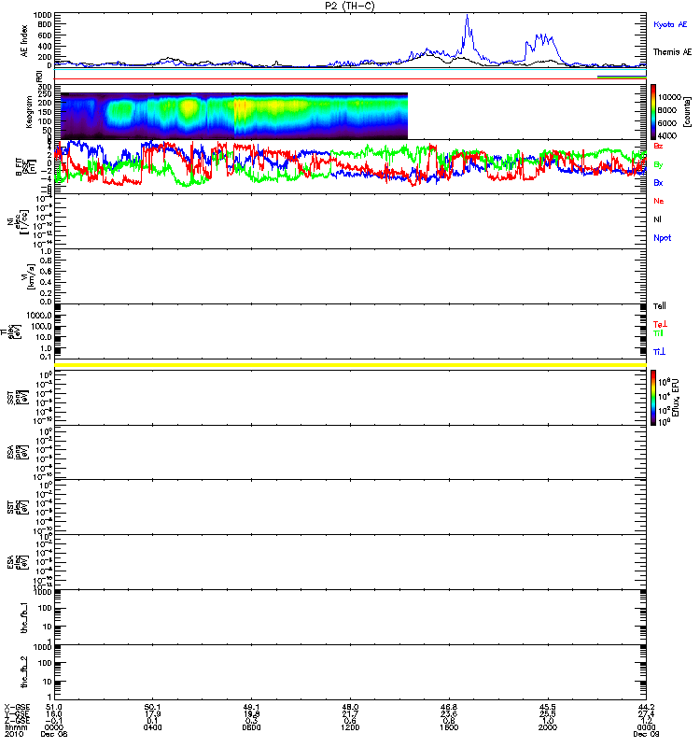Click the keogram color image panel

coord(234,116)
